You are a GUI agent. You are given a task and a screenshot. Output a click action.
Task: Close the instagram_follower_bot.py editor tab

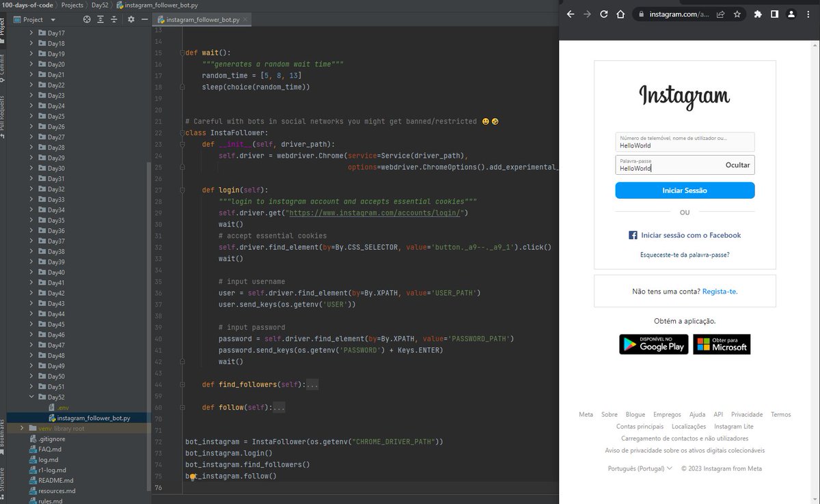click(247, 20)
